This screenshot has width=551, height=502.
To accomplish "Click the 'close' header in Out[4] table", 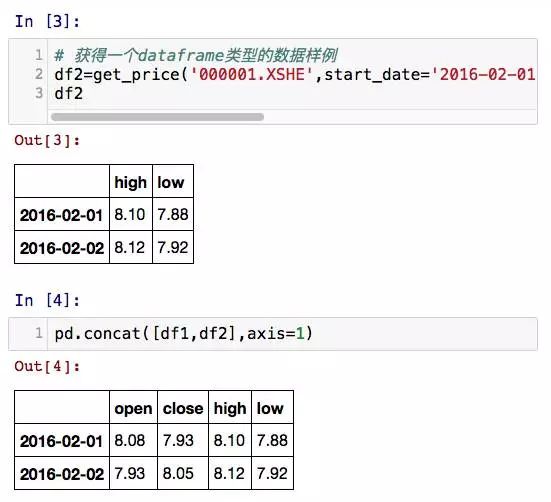I will point(183,408).
